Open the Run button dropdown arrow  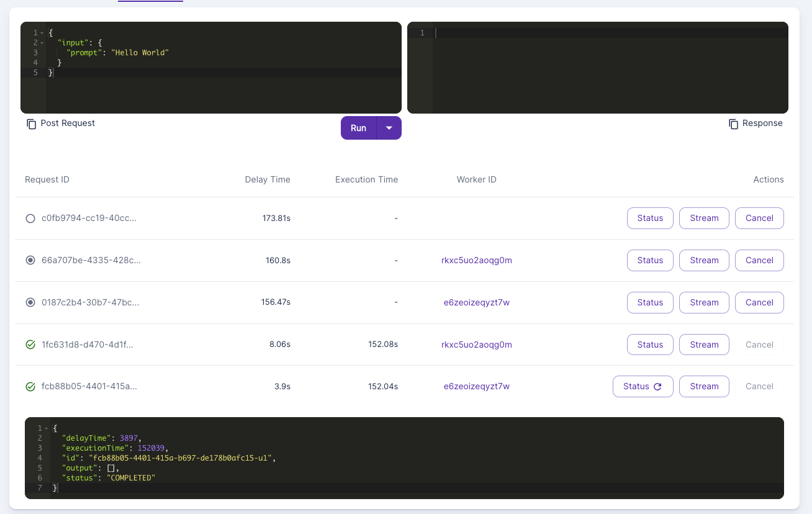point(389,128)
